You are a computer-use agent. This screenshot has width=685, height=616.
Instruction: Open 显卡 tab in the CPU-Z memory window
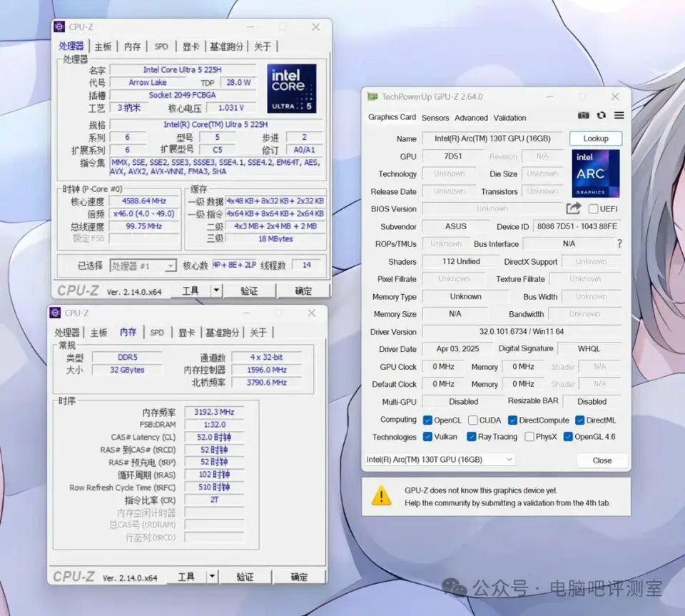click(x=186, y=333)
